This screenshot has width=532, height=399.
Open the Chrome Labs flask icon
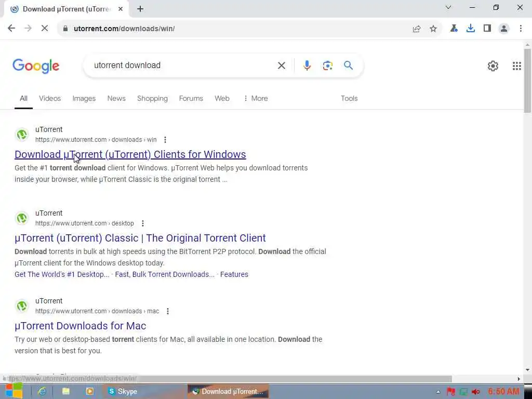click(x=454, y=28)
